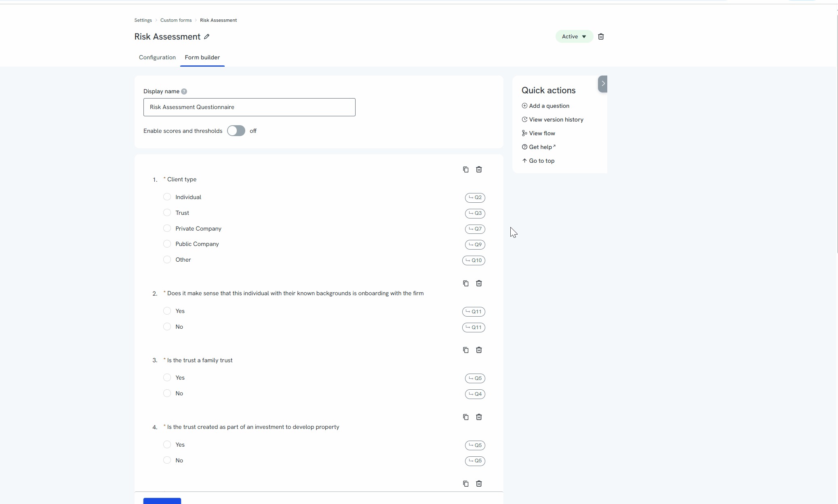Image resolution: width=838 pixels, height=504 pixels.
Task: Enable scores and thresholds toggle
Action: coord(236,131)
